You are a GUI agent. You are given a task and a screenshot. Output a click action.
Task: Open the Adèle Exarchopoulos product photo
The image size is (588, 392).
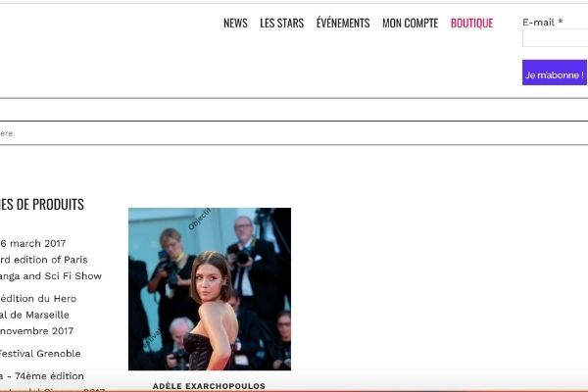[210, 289]
